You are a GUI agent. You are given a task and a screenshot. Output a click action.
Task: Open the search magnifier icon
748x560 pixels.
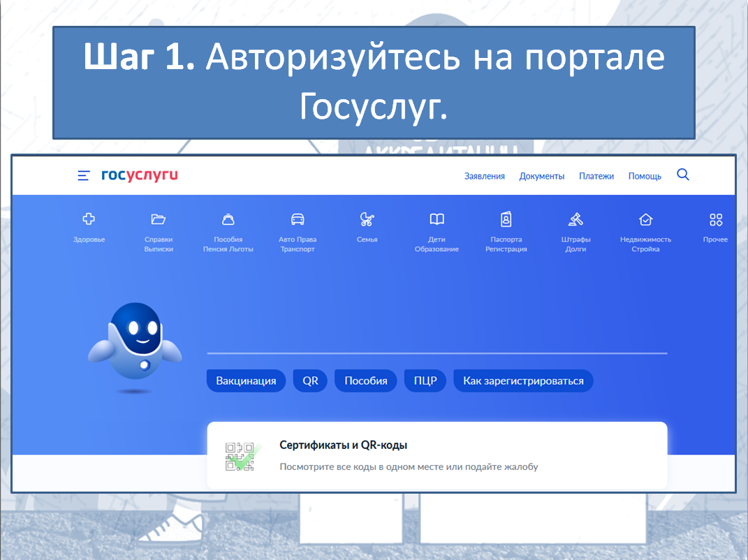[x=682, y=175]
